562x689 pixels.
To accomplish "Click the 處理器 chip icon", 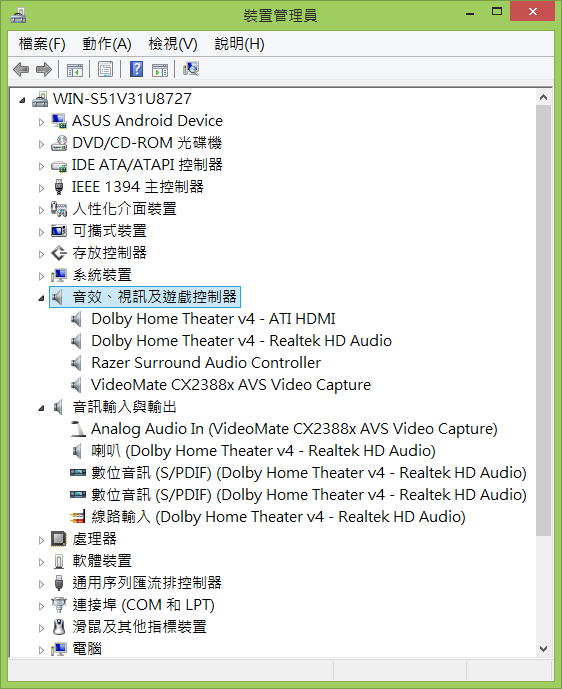I will pyautogui.click(x=59, y=539).
